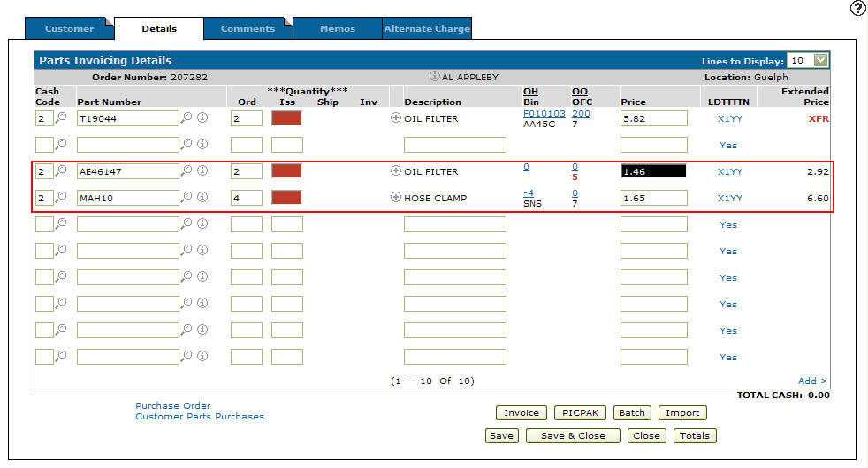Click red Iss quantity box for MAH10

coord(286,197)
